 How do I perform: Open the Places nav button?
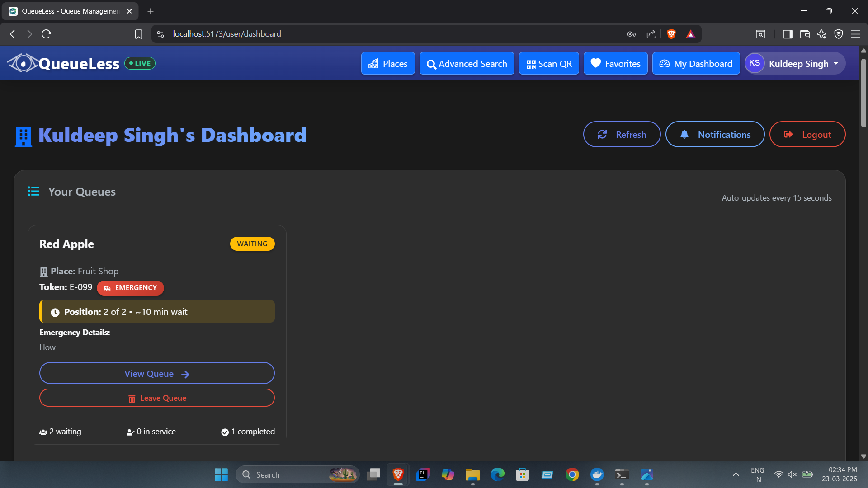[x=388, y=64]
